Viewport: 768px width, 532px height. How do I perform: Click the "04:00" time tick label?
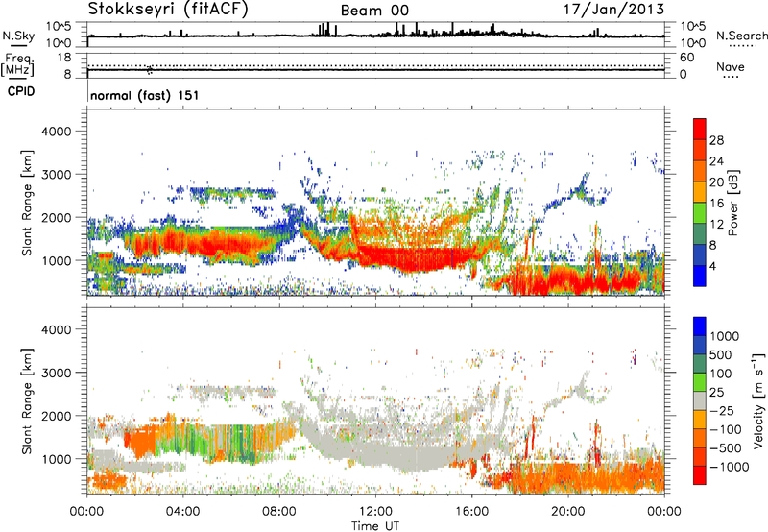click(x=183, y=512)
